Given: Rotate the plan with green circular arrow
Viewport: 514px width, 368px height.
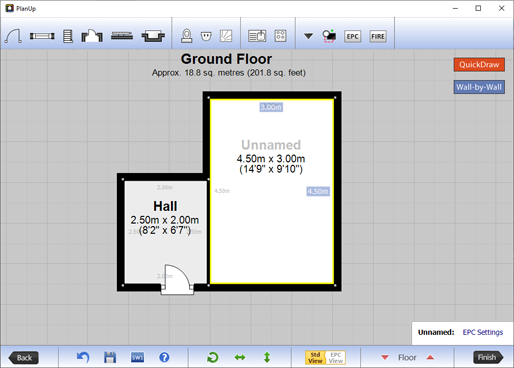Looking at the screenshot, I should [213, 358].
